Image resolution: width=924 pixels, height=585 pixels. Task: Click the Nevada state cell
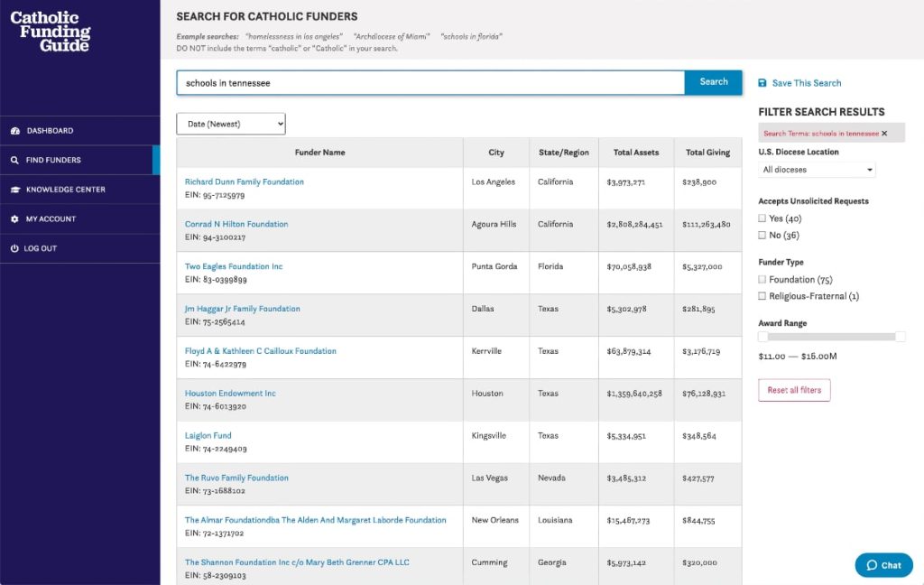(x=551, y=478)
